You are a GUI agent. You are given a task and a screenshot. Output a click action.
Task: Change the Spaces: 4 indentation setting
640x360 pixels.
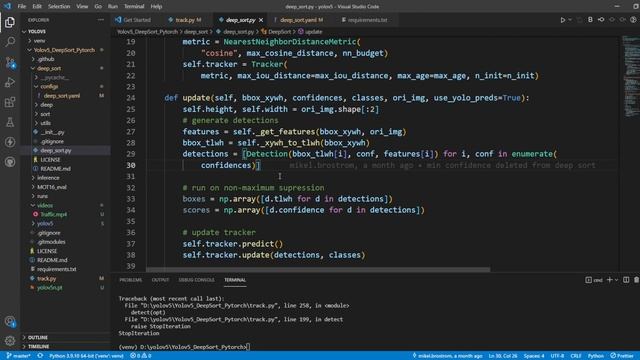(x=534, y=356)
